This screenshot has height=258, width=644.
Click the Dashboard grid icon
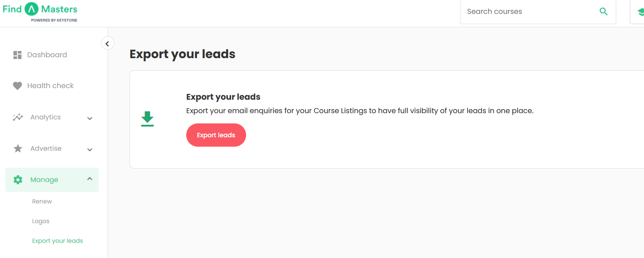point(17,55)
